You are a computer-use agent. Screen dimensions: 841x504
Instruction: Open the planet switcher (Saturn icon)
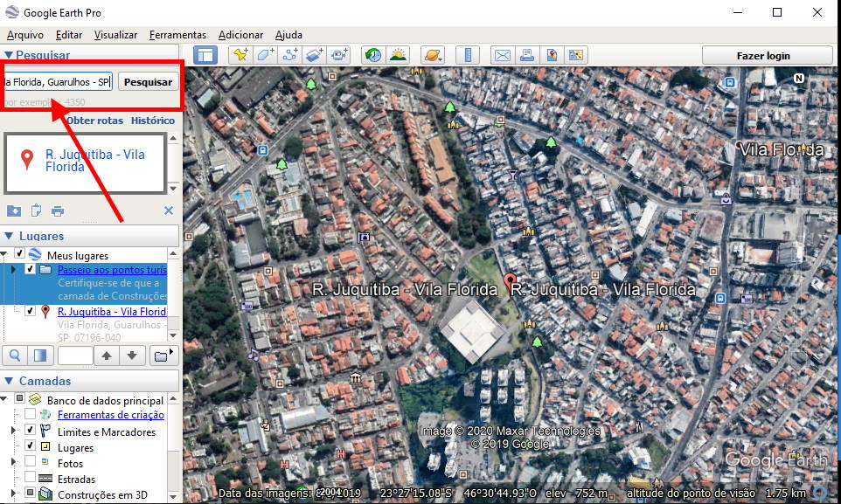432,55
